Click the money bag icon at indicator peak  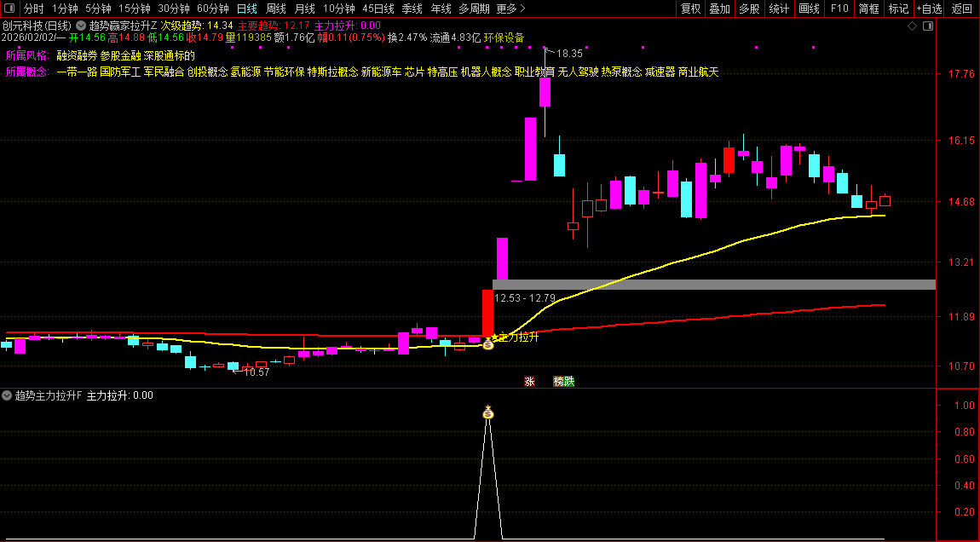[488, 412]
